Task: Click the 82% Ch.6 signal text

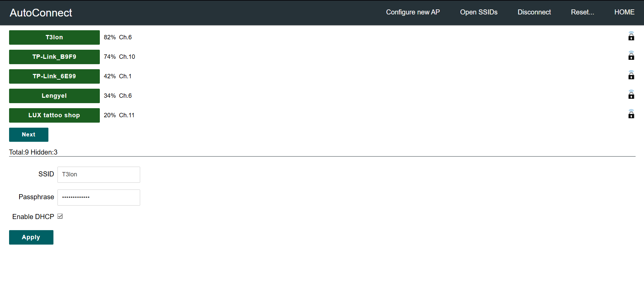Action: pyautogui.click(x=118, y=37)
